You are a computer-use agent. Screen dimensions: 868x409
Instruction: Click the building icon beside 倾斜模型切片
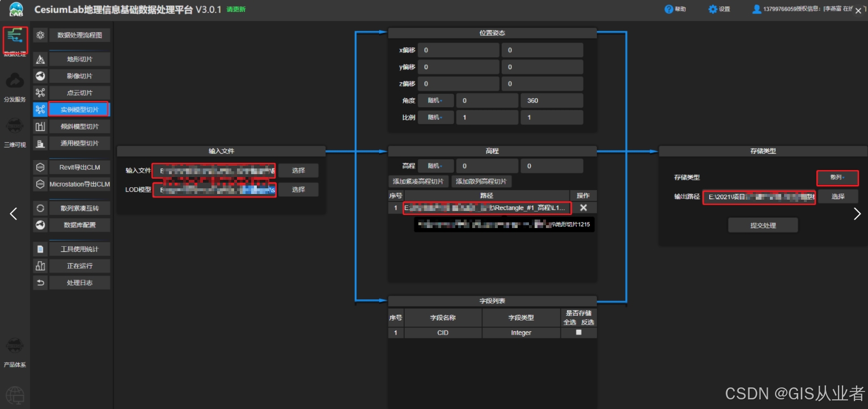pos(40,126)
